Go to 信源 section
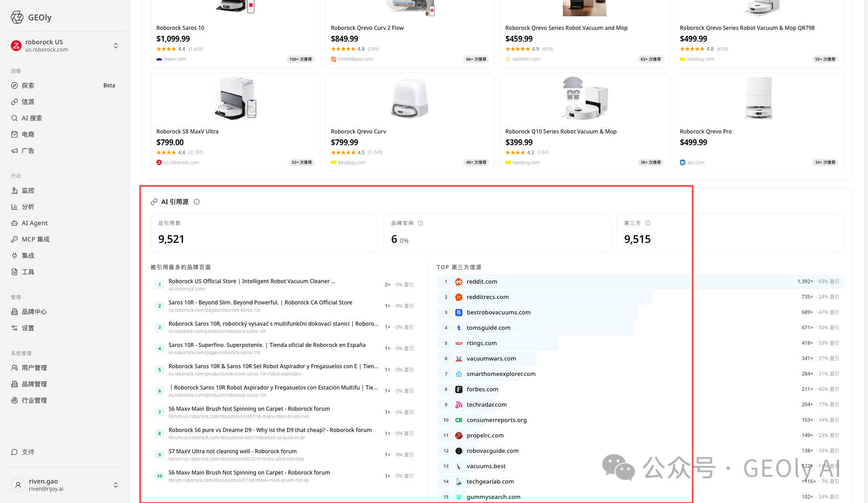868x503 pixels. pyautogui.click(x=65, y=102)
